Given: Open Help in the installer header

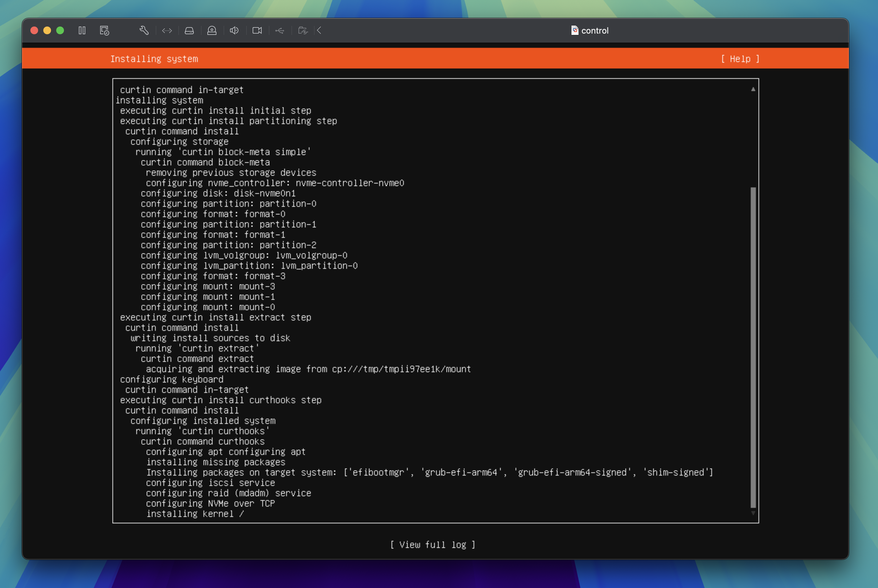Looking at the screenshot, I should [x=740, y=58].
